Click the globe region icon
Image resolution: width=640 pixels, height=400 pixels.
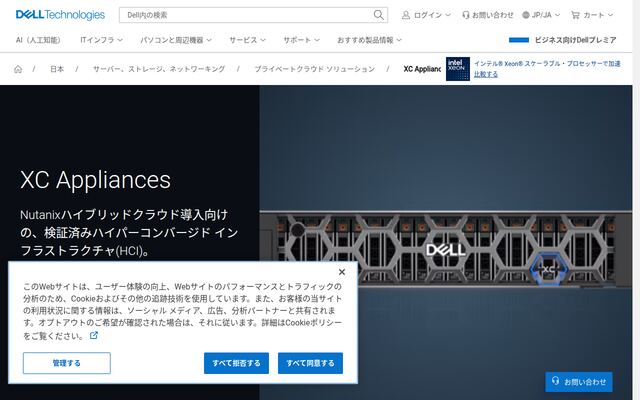(526, 15)
